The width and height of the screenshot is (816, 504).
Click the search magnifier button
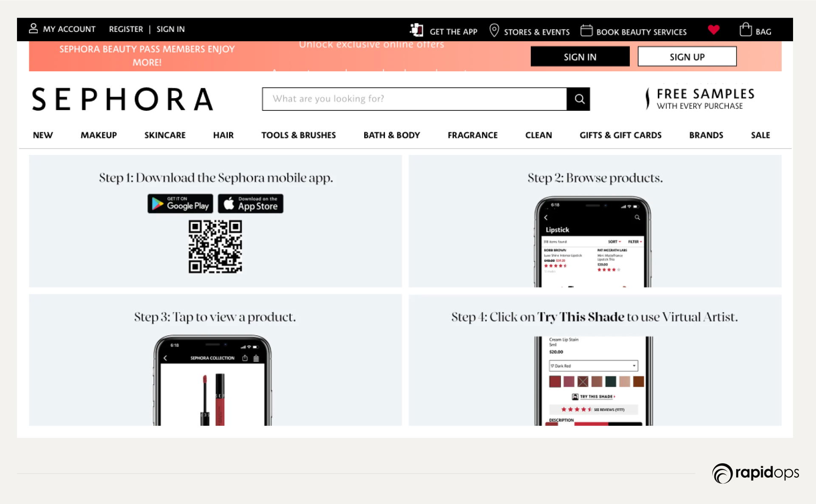(x=579, y=99)
